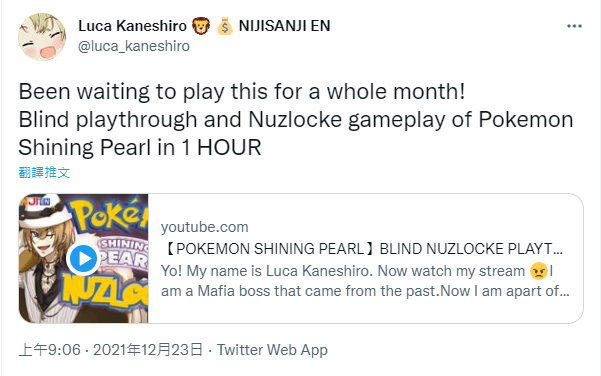Click the angry face emoji in description

pos(539,271)
